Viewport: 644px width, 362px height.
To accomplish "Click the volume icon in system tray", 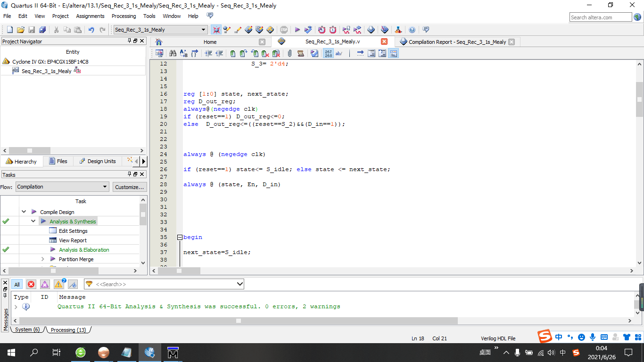I will [x=552, y=352].
